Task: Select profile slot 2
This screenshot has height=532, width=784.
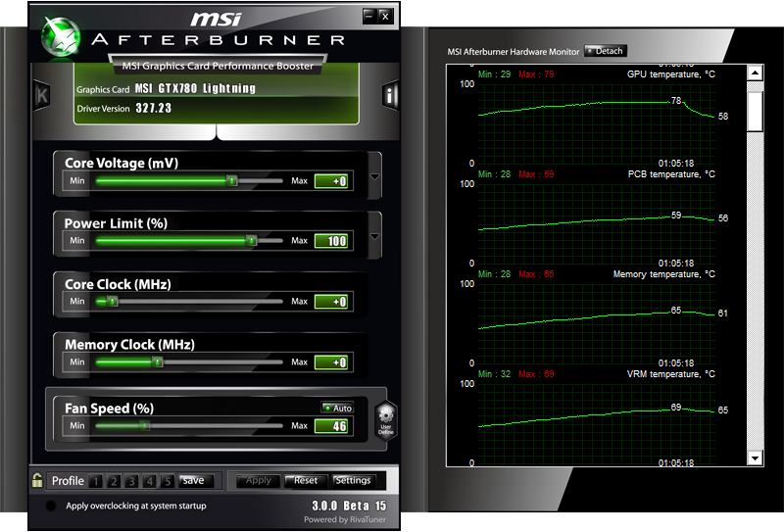Action: (114, 481)
